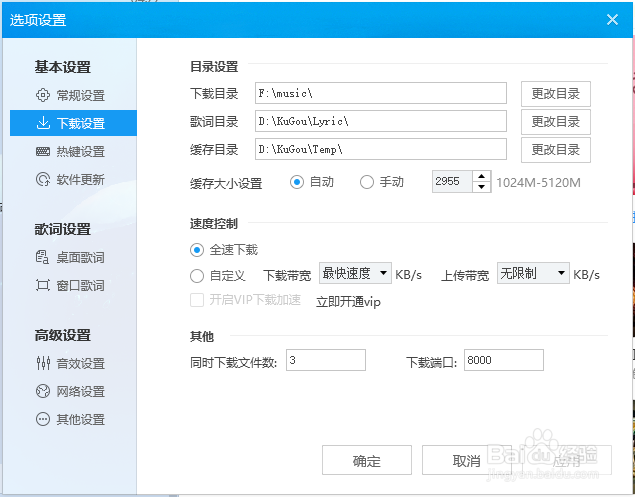The image size is (635, 497).
Task: Click 更改目录 for 缓存目录
Action: point(556,149)
